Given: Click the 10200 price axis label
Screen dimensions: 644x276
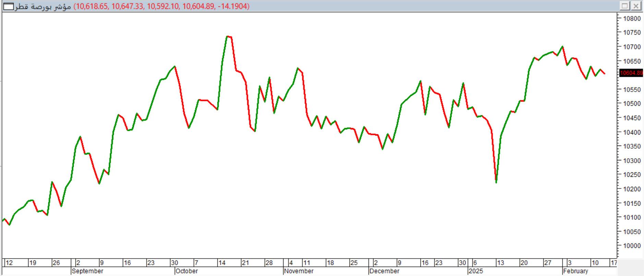Looking at the screenshot, I should pyautogui.click(x=632, y=189).
